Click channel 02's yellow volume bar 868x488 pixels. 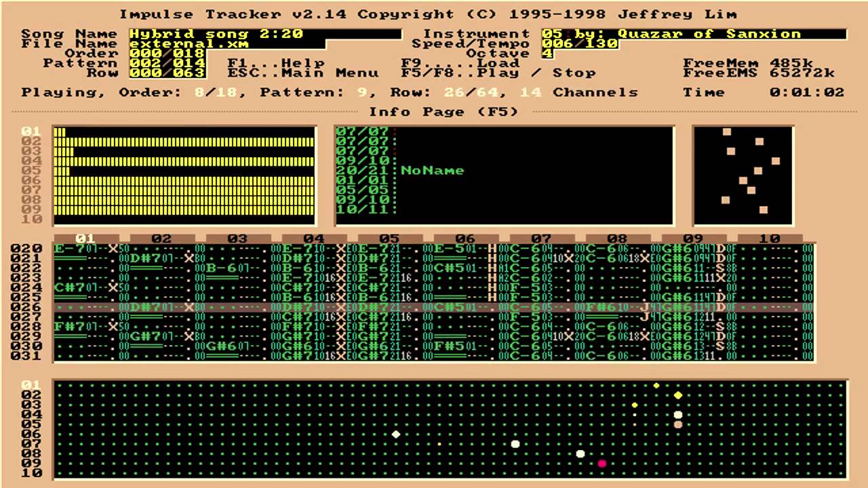point(184,142)
